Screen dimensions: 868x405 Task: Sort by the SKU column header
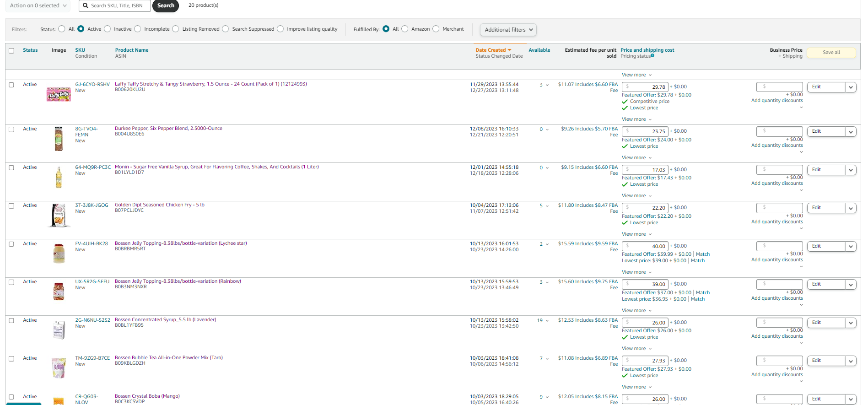click(x=80, y=50)
